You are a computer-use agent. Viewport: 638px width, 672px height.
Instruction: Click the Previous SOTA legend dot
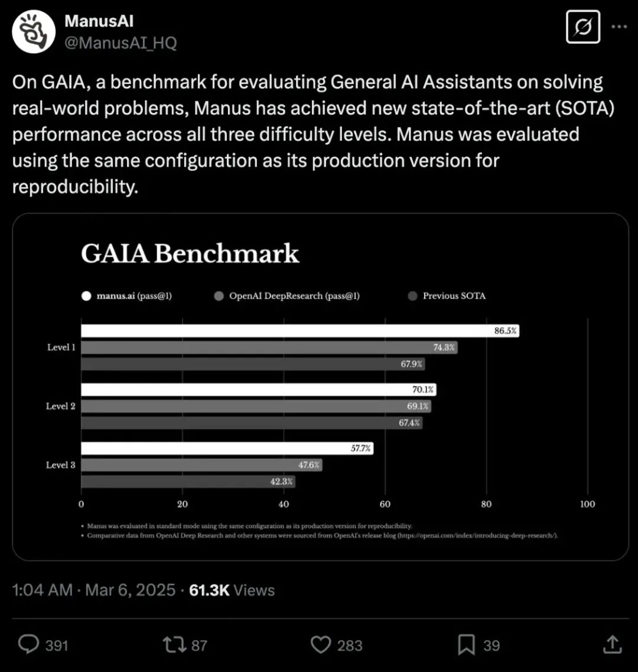pos(412,296)
